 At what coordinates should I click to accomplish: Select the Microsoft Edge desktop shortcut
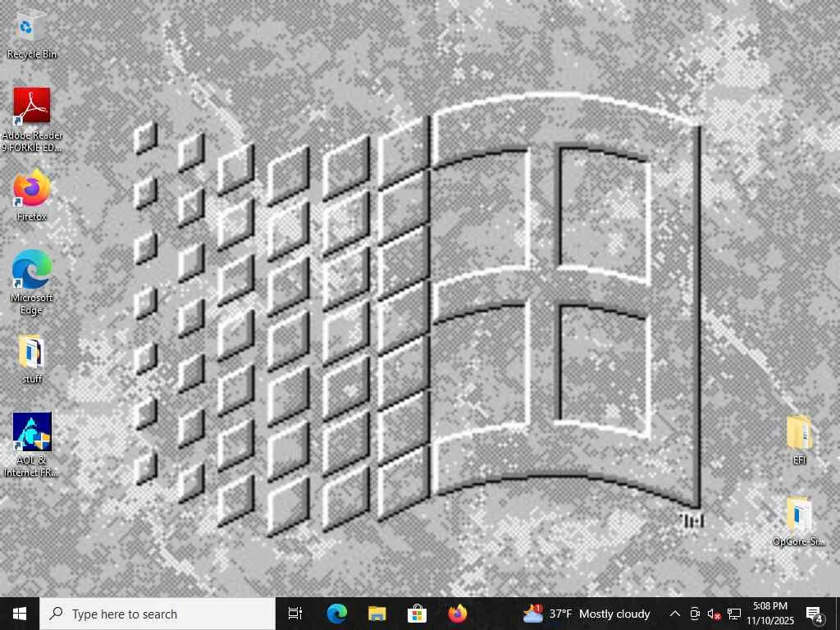tap(32, 282)
